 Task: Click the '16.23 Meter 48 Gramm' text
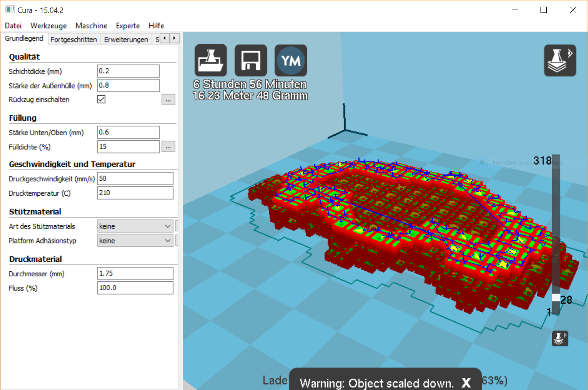[250, 96]
